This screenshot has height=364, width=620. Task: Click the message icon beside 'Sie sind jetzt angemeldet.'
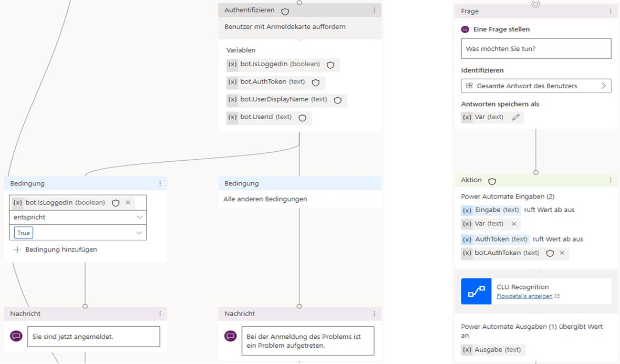pyautogui.click(x=16, y=336)
